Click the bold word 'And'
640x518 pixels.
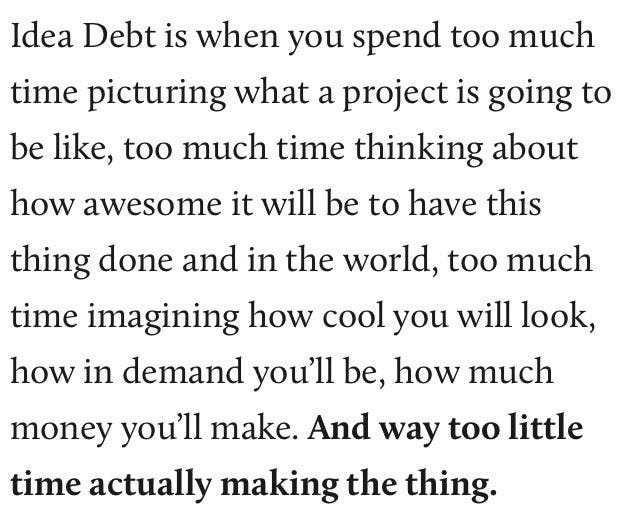coord(339,427)
